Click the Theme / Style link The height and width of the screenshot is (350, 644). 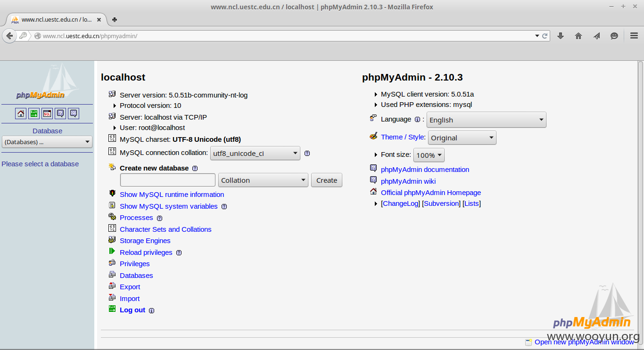(403, 137)
